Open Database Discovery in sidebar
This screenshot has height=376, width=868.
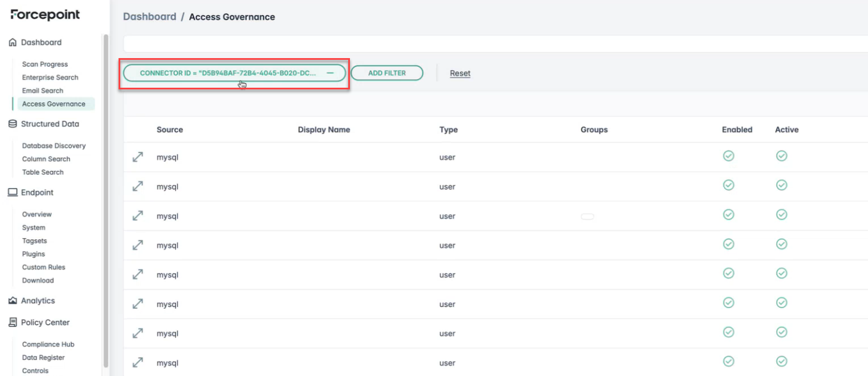[x=54, y=146]
